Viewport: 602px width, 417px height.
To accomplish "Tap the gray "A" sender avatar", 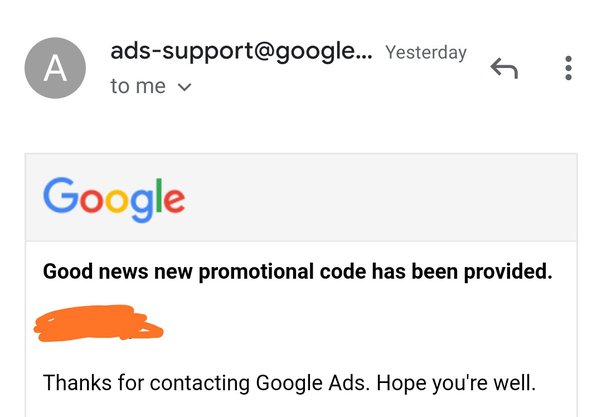I will click(x=55, y=68).
